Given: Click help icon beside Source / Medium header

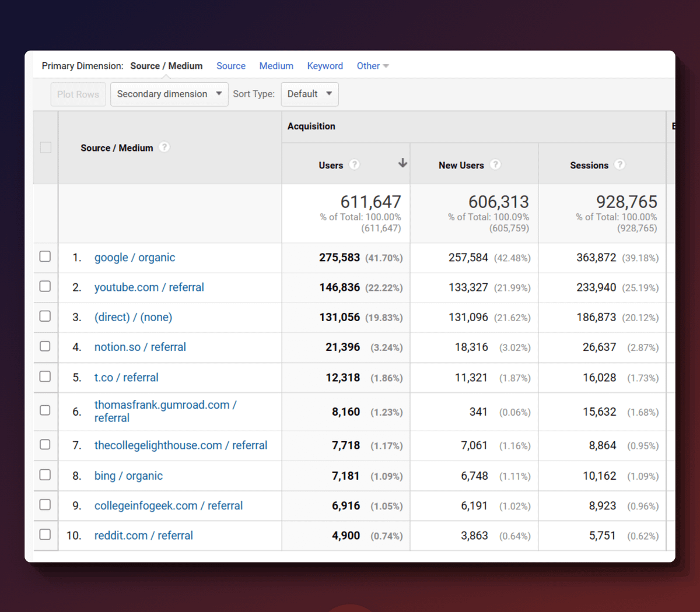Looking at the screenshot, I should (x=164, y=147).
